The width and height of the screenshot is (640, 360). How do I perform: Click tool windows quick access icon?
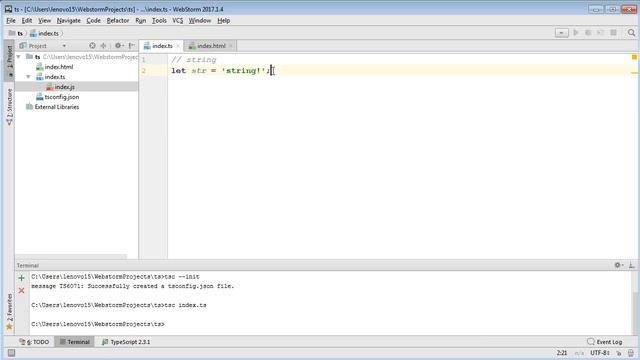click(11, 353)
